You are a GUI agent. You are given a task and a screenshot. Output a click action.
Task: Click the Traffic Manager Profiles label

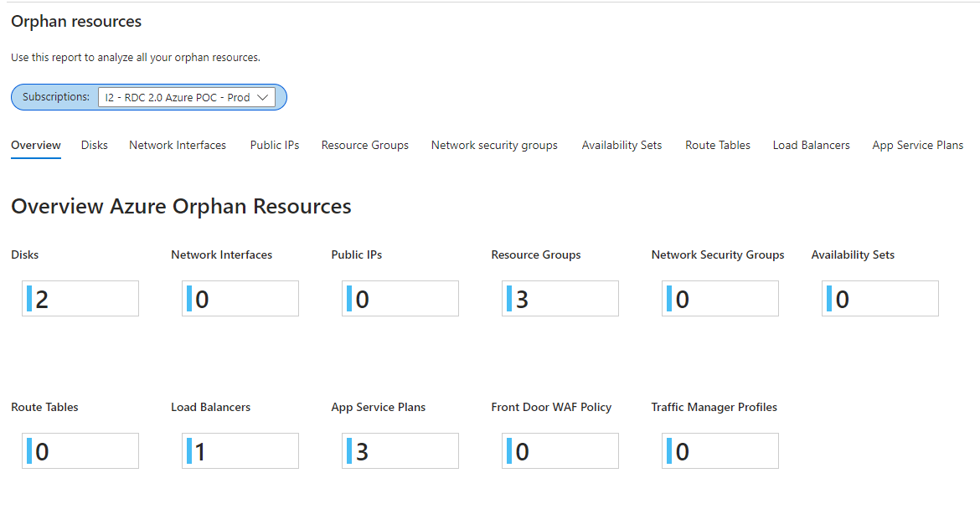(x=714, y=407)
